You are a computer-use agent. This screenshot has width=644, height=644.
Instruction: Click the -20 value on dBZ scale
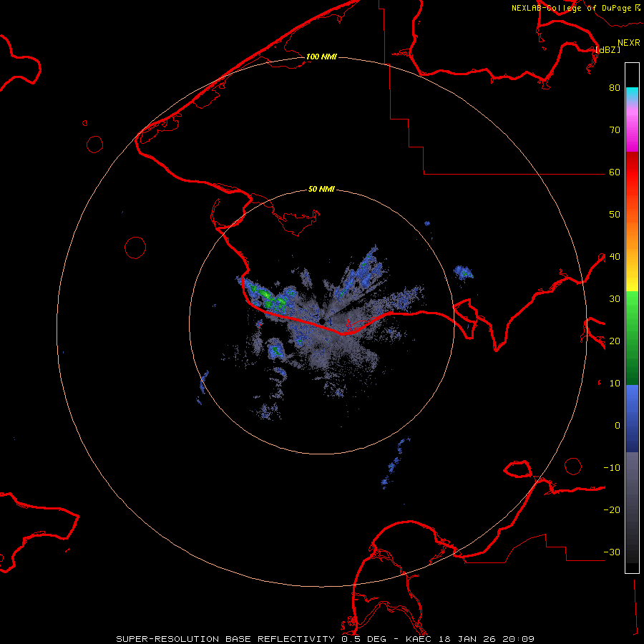click(612, 510)
